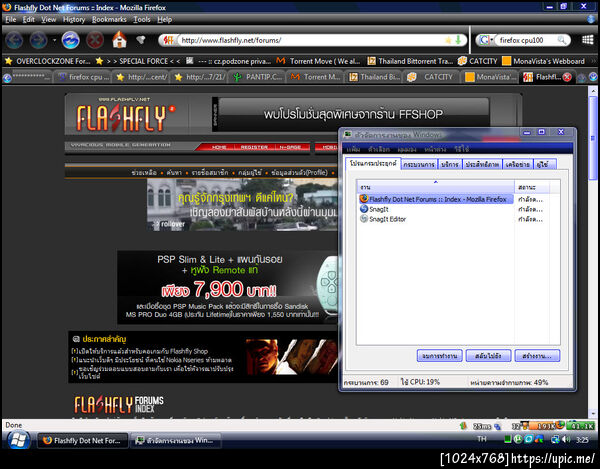600x469 pixels.
Task: Click the middle button under Task Manager's task list
Action: point(488,356)
